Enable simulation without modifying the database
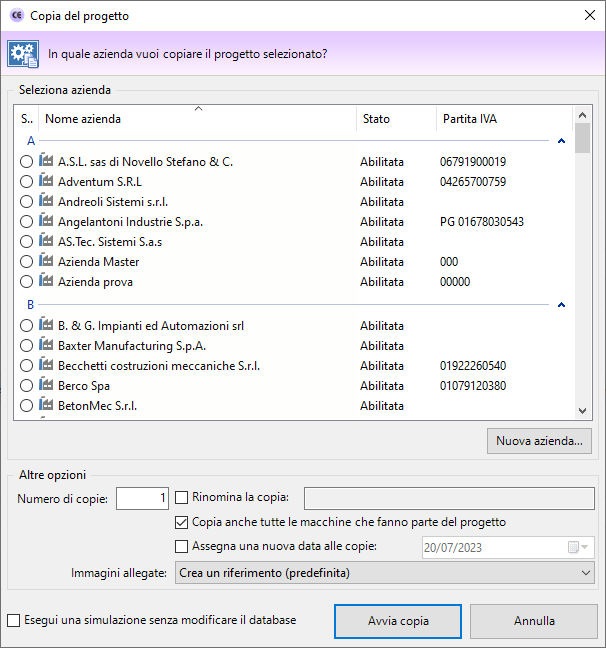The width and height of the screenshot is (606, 648). click(x=13, y=620)
